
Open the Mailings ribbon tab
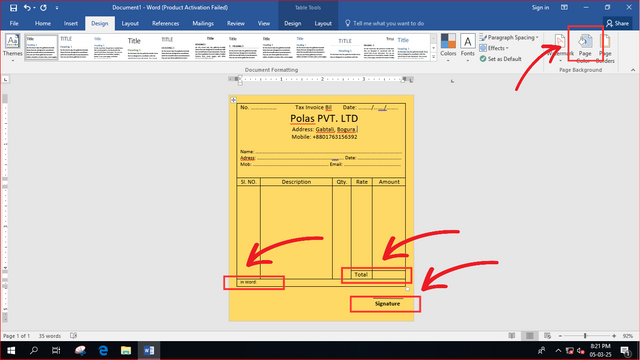click(x=203, y=23)
